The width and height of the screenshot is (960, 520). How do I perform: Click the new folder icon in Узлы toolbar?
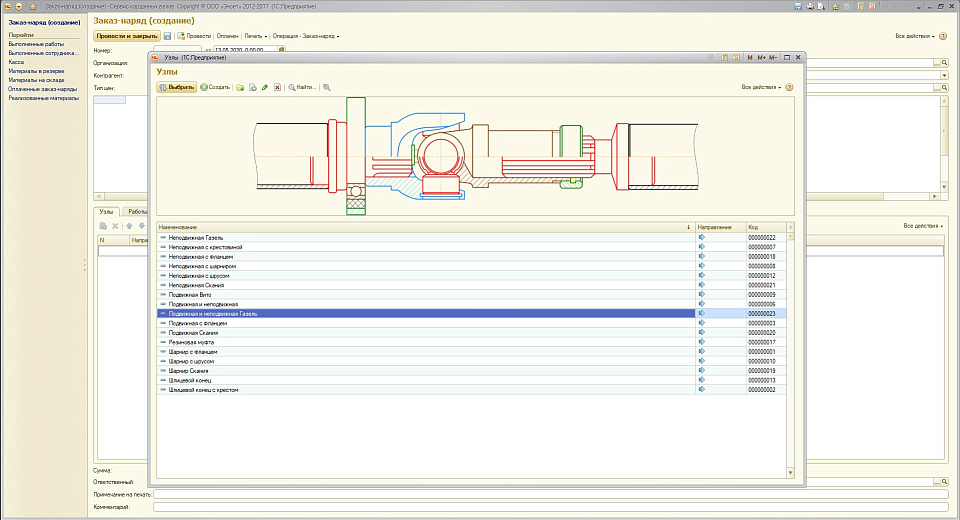(240, 87)
